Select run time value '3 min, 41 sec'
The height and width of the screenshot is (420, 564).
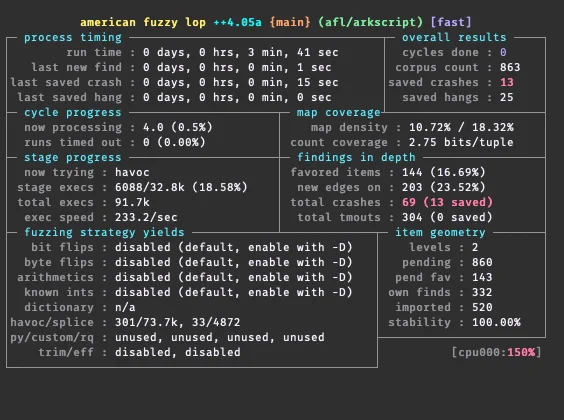click(x=293, y=52)
